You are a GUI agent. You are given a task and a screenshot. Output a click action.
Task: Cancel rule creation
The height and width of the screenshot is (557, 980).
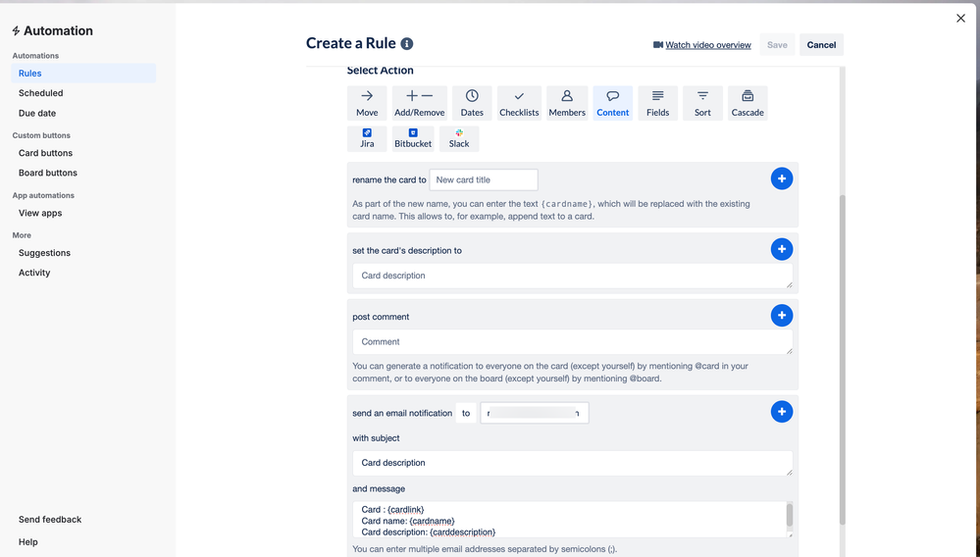tap(821, 45)
